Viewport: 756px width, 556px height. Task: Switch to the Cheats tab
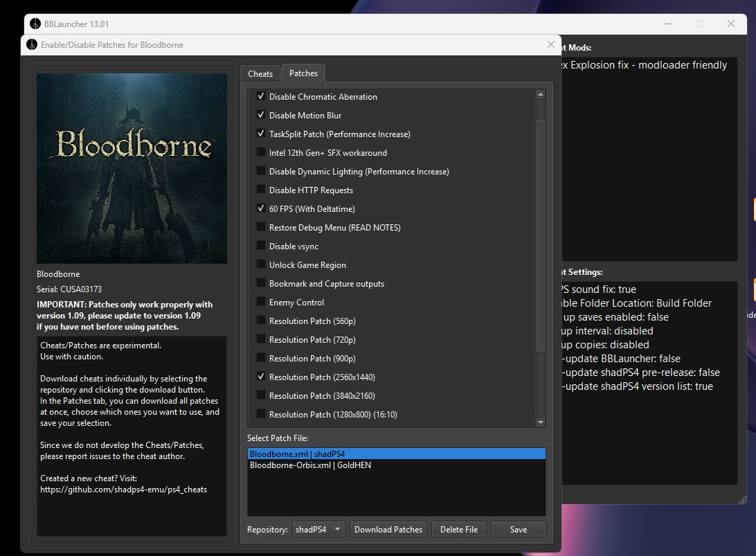coord(260,74)
